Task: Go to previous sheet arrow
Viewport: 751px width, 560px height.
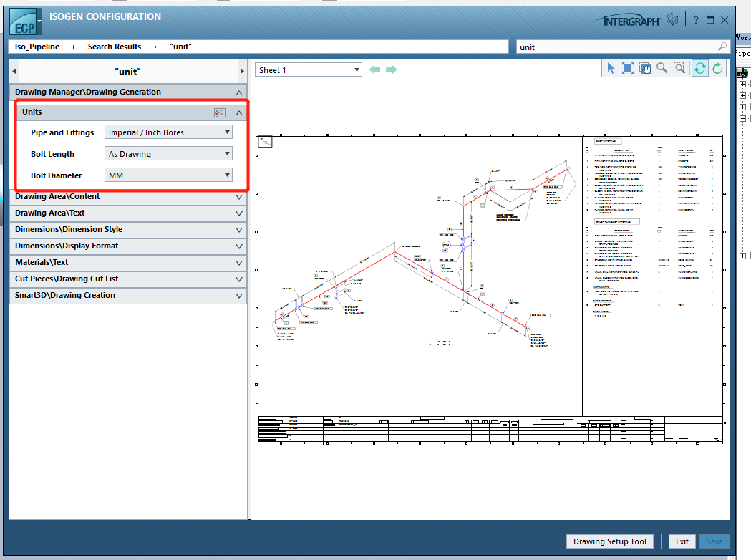Action: 374,70
